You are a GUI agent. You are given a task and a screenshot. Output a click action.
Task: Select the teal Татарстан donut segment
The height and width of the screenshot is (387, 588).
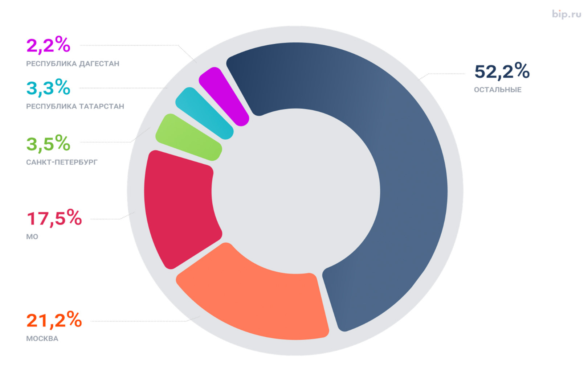[204, 112]
